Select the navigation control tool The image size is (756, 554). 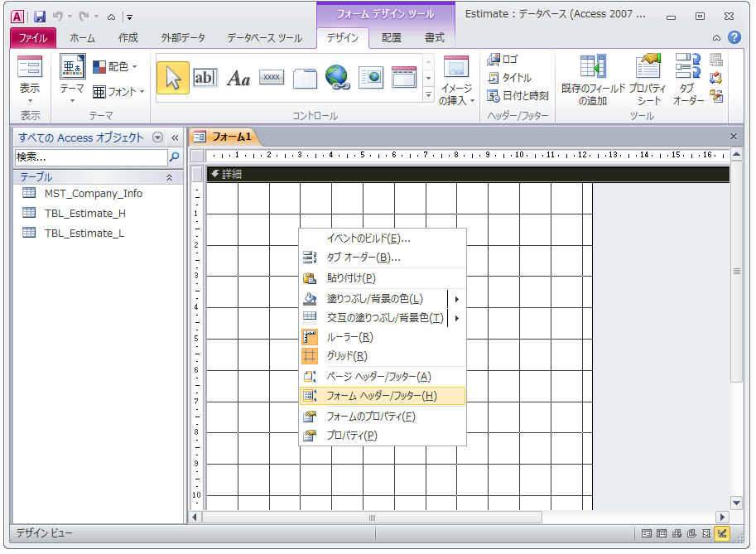pos(404,77)
